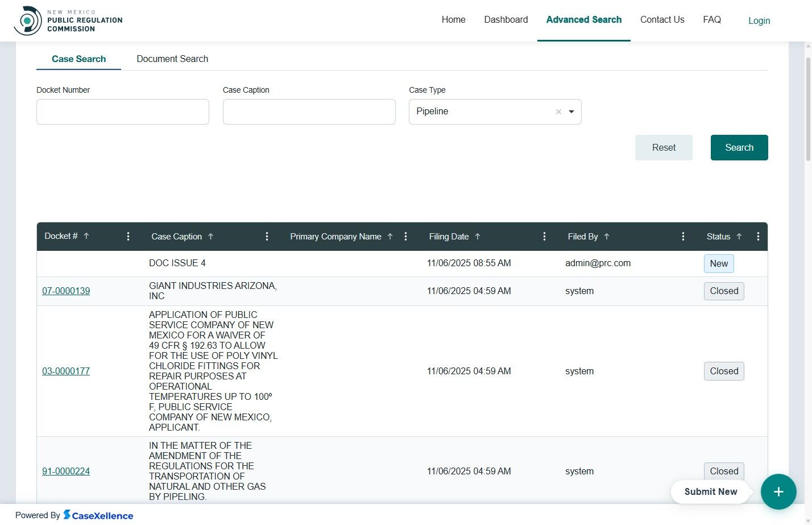Click the 11/06/2025 08:55 AM filing date
The height and width of the screenshot is (525, 812).
(469, 263)
